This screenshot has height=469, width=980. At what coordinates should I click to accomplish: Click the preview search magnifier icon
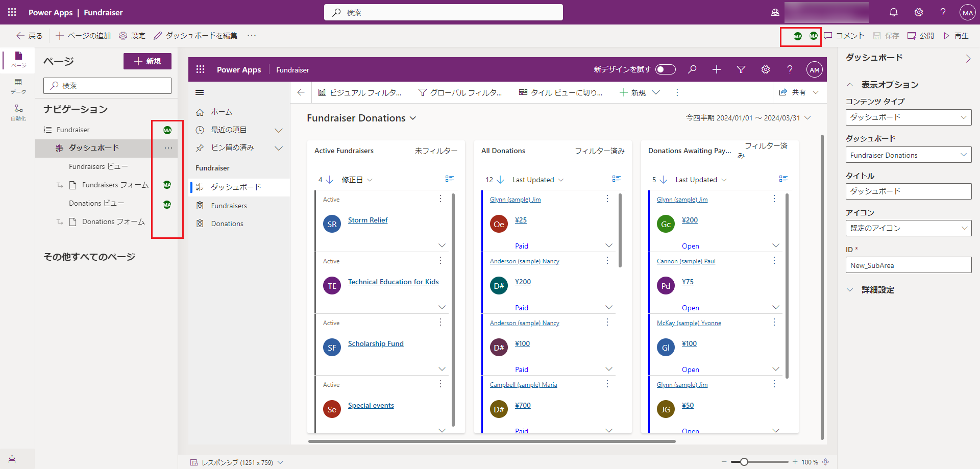tap(692, 69)
